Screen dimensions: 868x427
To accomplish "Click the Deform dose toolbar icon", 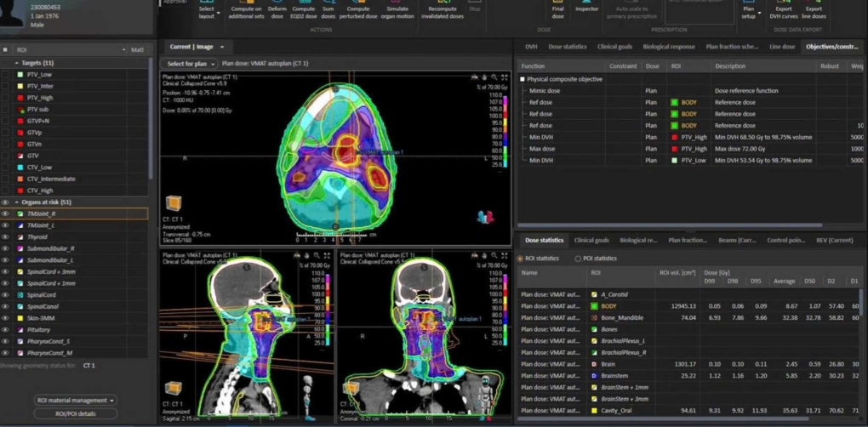I will (277, 9).
